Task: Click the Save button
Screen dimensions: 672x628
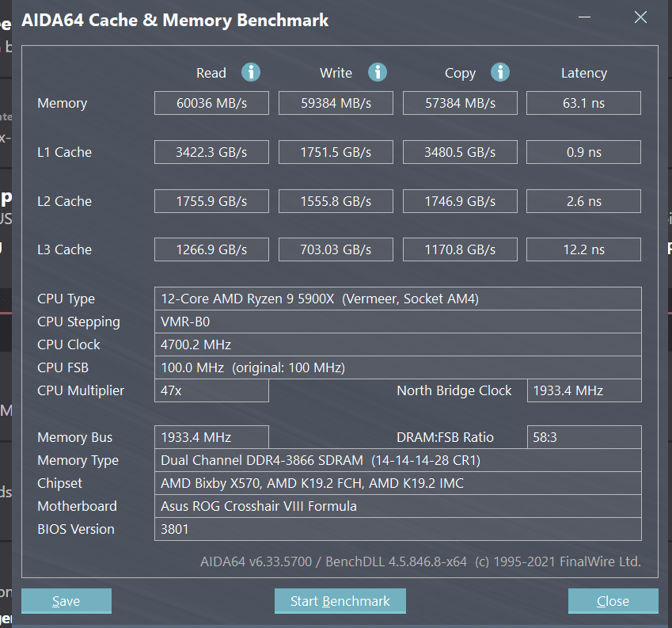Action: coord(66,601)
